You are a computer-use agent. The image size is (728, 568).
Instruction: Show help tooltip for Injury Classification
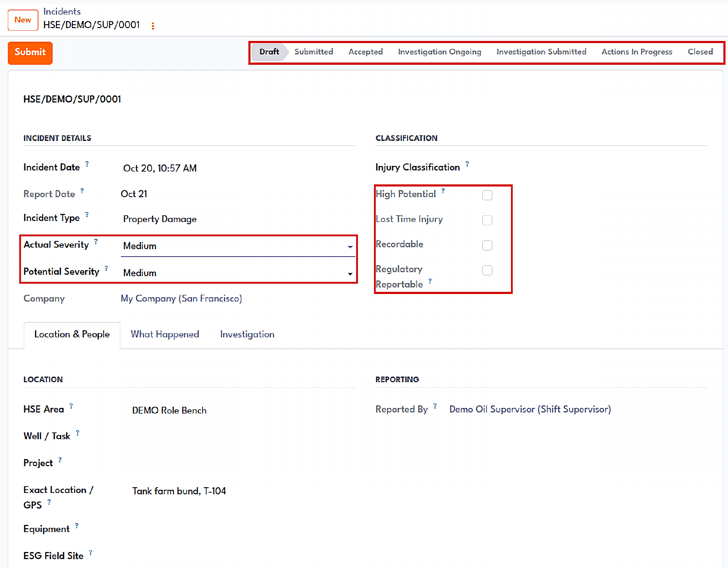click(x=467, y=164)
